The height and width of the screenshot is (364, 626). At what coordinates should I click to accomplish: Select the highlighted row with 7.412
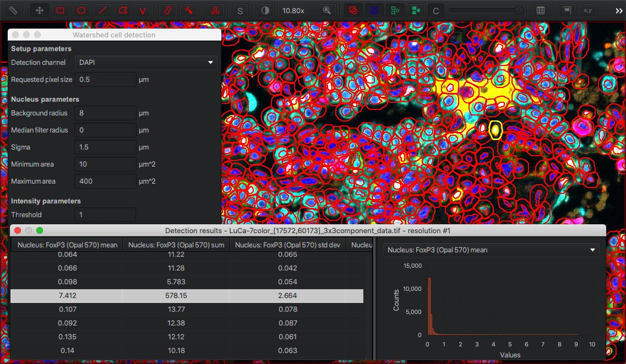(187, 295)
